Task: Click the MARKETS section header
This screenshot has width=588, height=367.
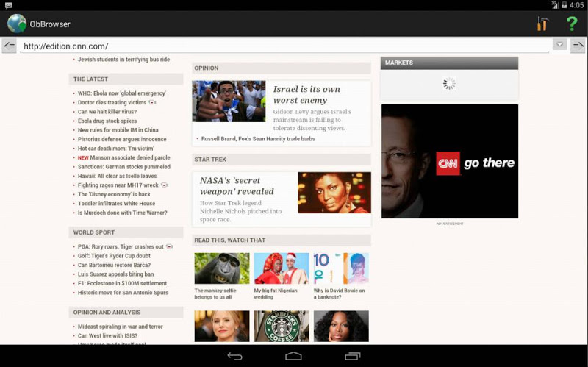Action: click(x=449, y=63)
